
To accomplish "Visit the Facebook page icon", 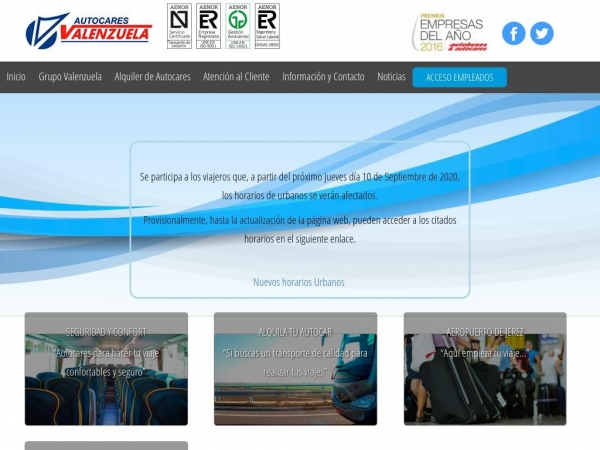I will [x=514, y=33].
